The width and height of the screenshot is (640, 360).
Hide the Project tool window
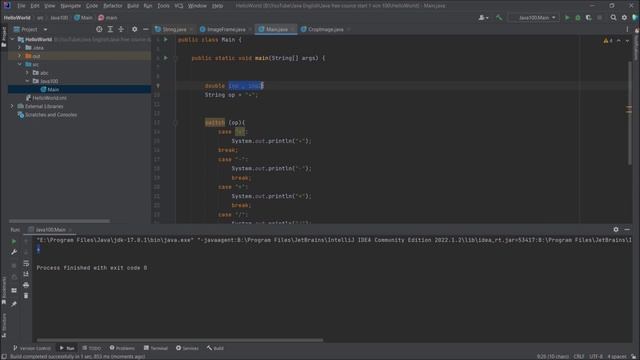(x=146, y=29)
